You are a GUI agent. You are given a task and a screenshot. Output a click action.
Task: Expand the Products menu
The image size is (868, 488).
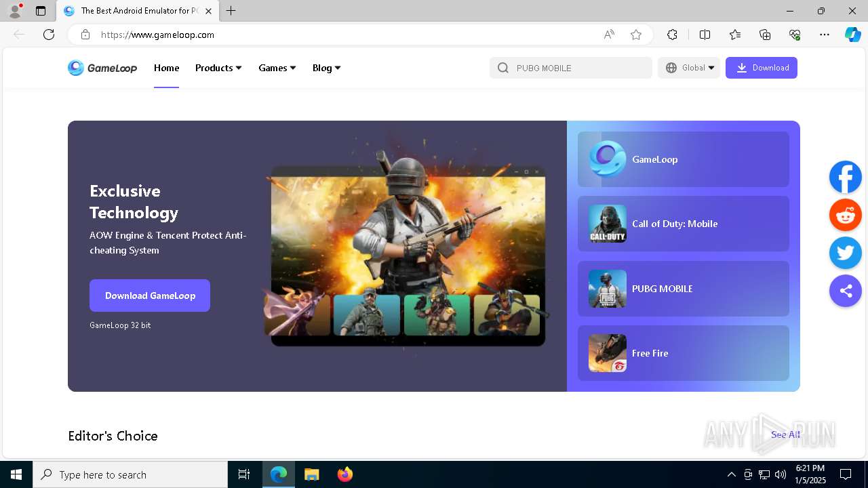coord(218,68)
